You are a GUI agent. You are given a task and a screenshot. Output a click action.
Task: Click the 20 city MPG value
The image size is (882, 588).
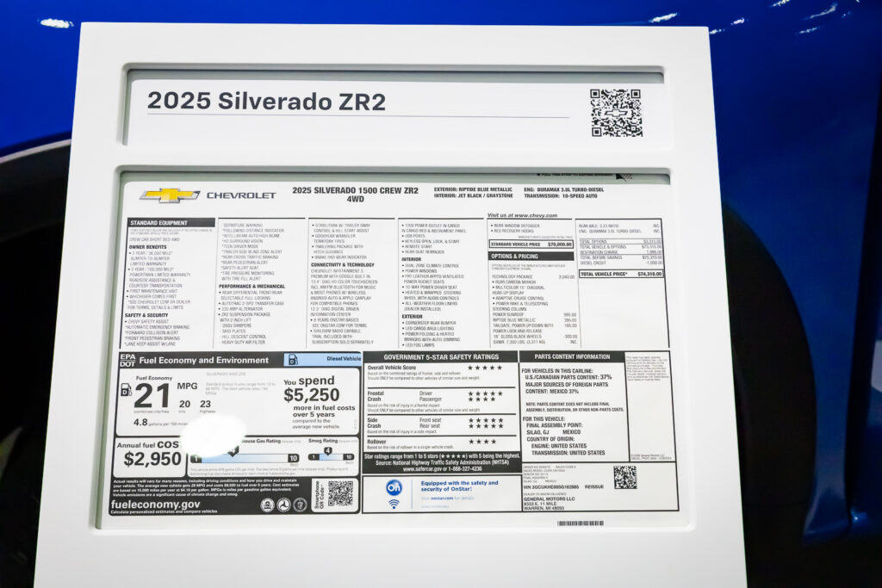[x=184, y=404]
